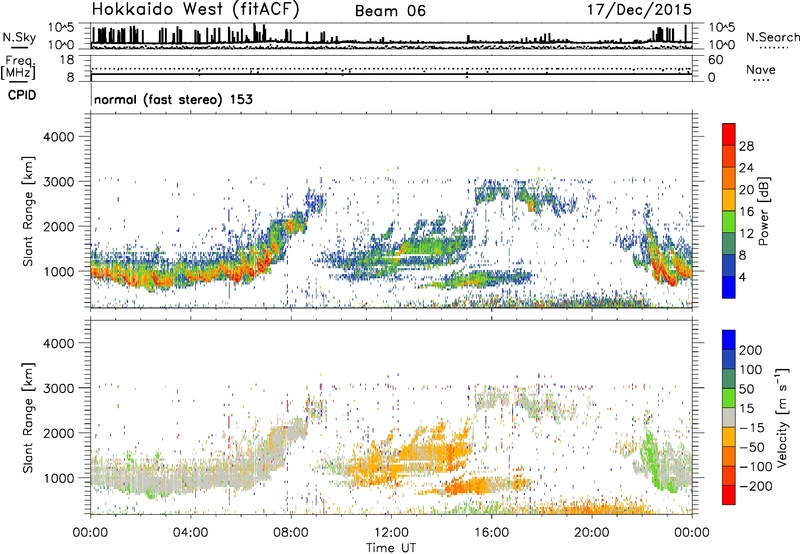Click the date '17/Dec/2015'

click(x=639, y=9)
